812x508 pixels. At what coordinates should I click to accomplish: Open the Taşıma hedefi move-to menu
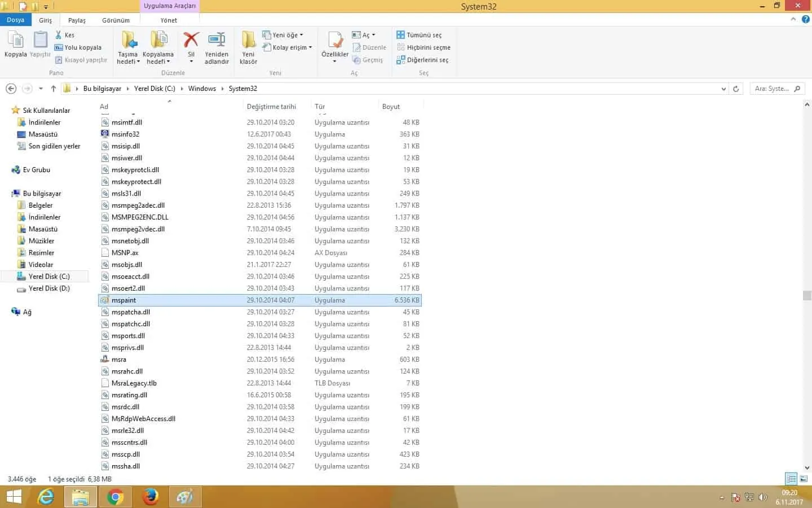tap(128, 48)
